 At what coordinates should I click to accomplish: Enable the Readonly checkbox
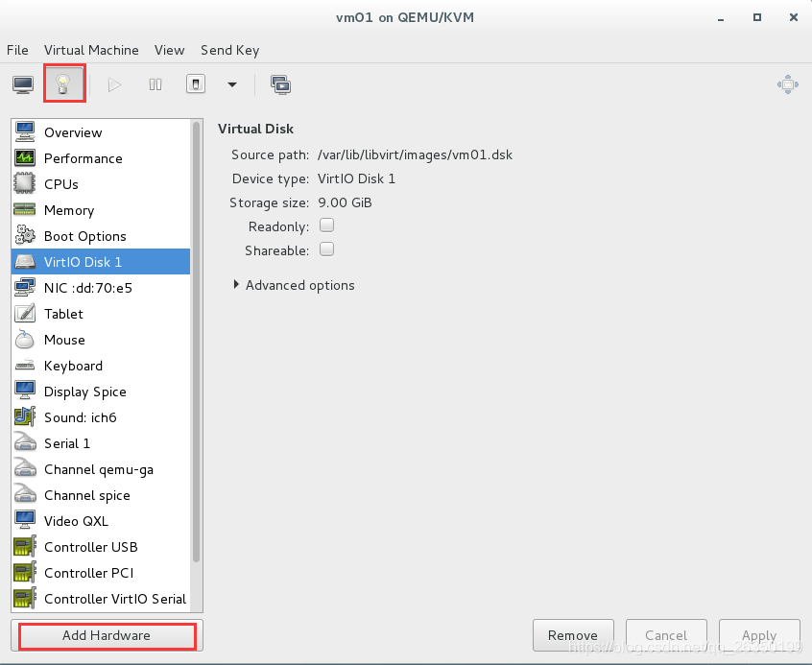click(326, 226)
